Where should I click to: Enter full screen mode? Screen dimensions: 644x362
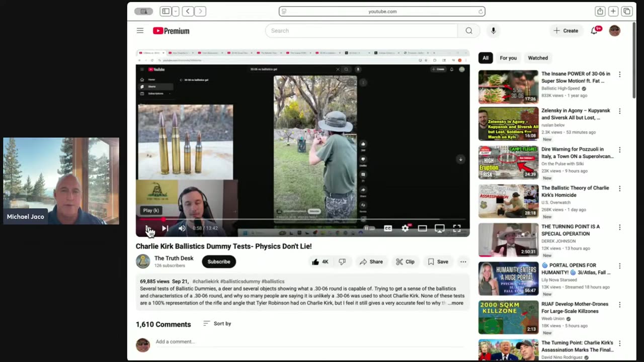coord(457,228)
